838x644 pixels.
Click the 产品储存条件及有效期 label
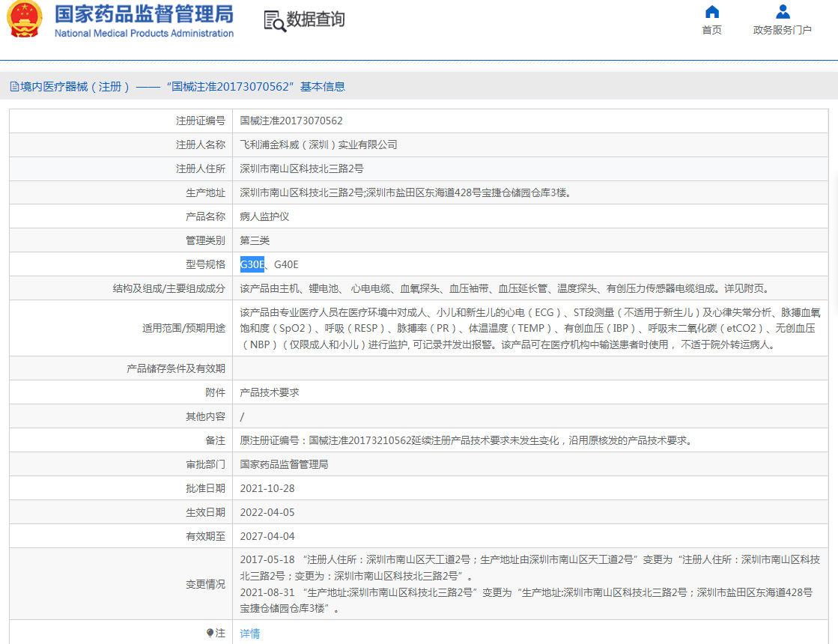point(176,368)
